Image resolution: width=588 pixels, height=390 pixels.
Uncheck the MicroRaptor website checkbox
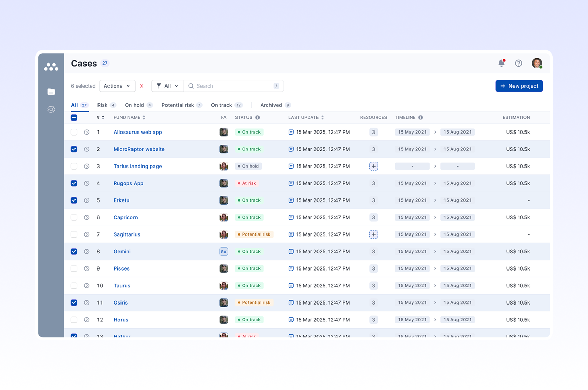point(74,149)
